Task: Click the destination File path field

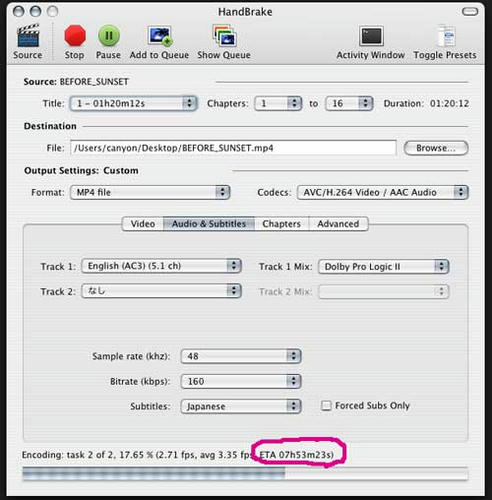Action: (x=233, y=148)
